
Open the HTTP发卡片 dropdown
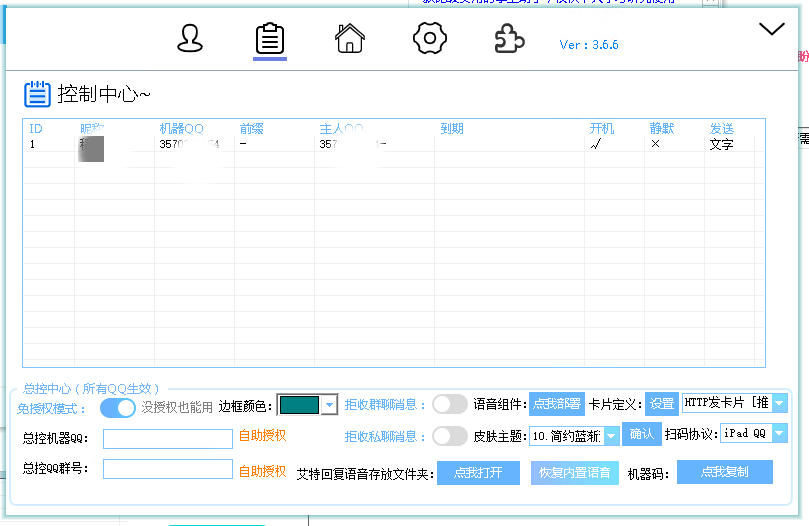779,403
